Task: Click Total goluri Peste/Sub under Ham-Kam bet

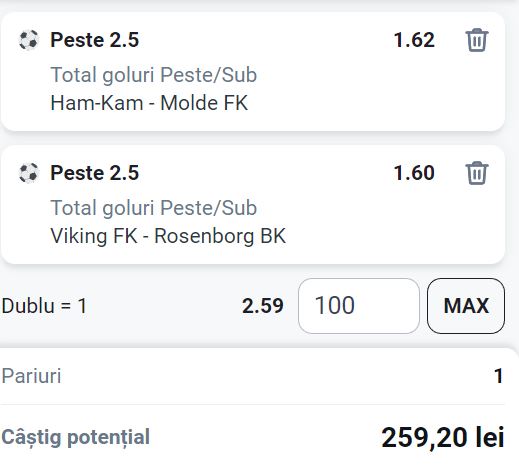Action: tap(154, 75)
